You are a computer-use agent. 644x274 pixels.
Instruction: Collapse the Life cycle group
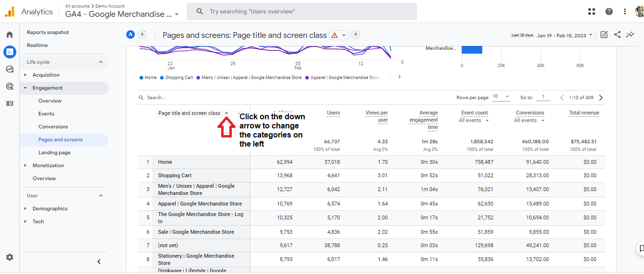tap(101, 62)
